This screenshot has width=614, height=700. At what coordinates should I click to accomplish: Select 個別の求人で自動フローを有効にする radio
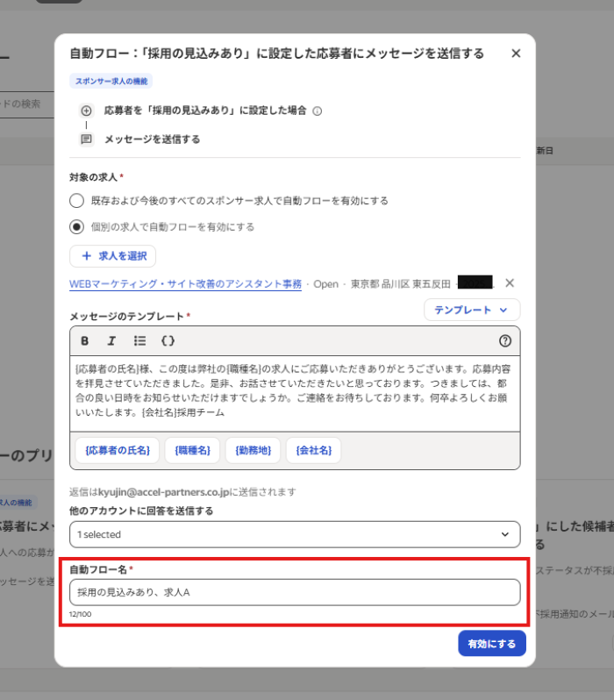tap(77, 226)
